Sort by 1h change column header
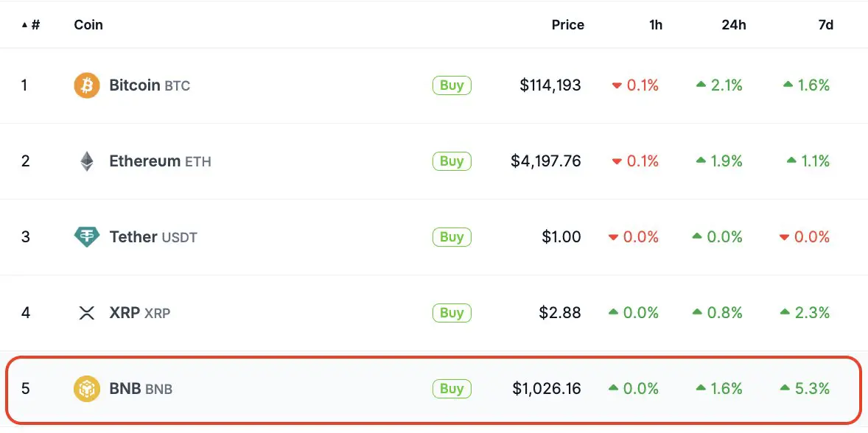The image size is (868, 433). coord(656,25)
